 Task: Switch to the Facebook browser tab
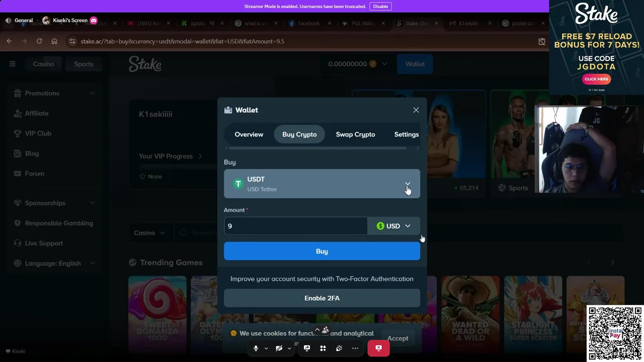click(309, 23)
